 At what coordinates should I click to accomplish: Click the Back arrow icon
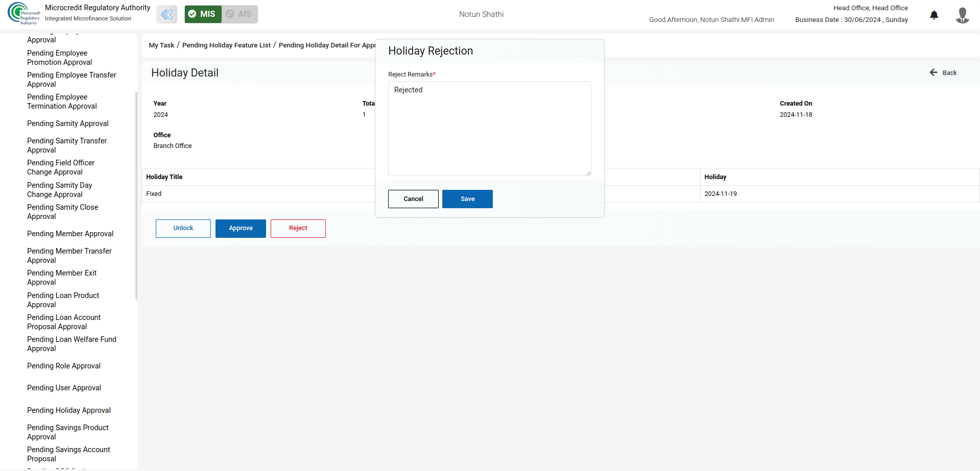[x=934, y=72]
